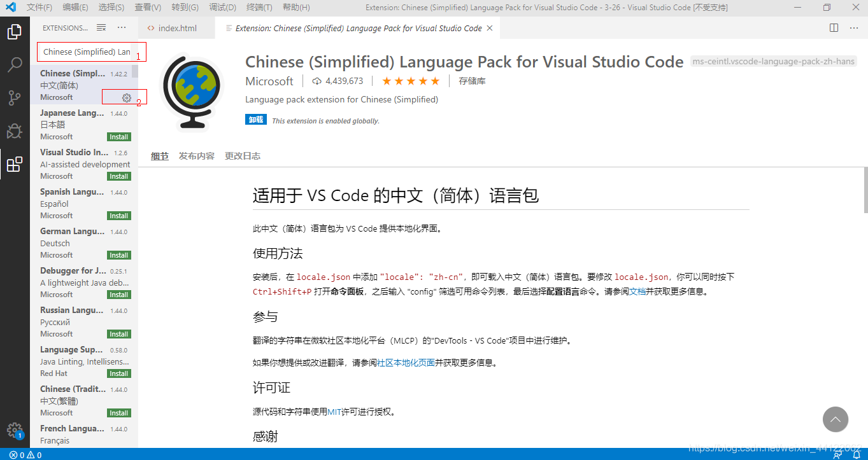Open the Views and More Actions ellipsis in Extensions panel
This screenshot has height=460, width=868.
(x=123, y=27)
